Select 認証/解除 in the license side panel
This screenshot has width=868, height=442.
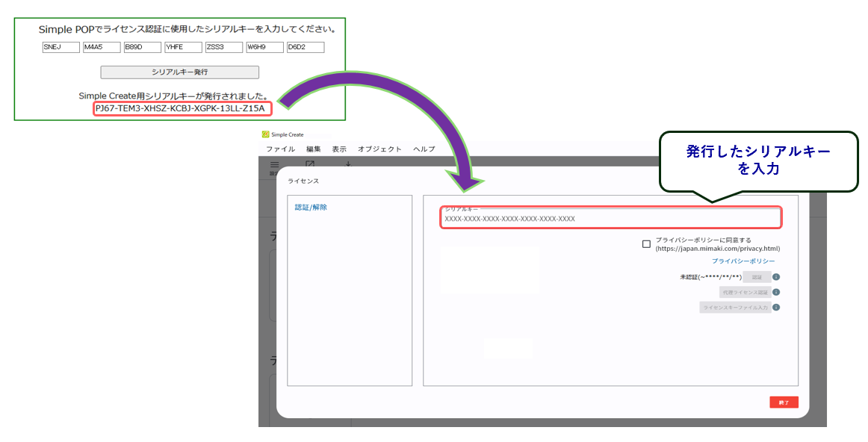click(311, 208)
